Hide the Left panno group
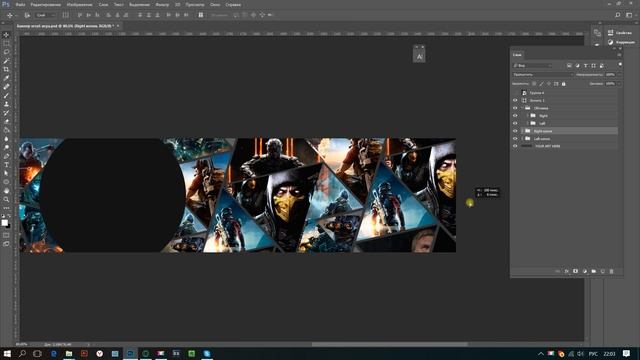 coord(515,139)
